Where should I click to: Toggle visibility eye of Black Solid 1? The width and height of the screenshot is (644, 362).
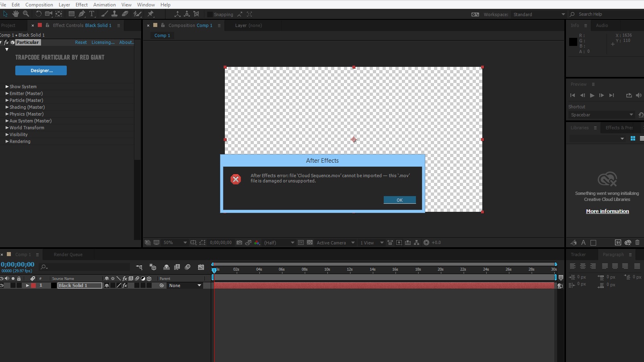point(2,285)
